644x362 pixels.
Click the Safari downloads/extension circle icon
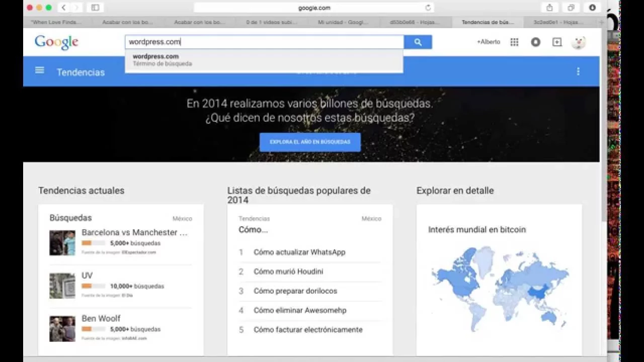[x=592, y=8]
